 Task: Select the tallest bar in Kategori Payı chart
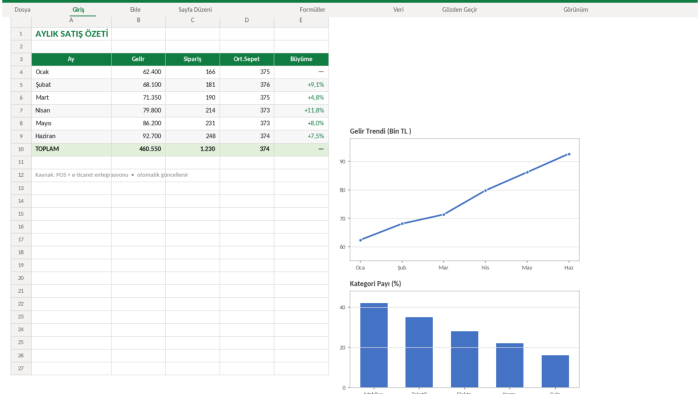[374, 345]
